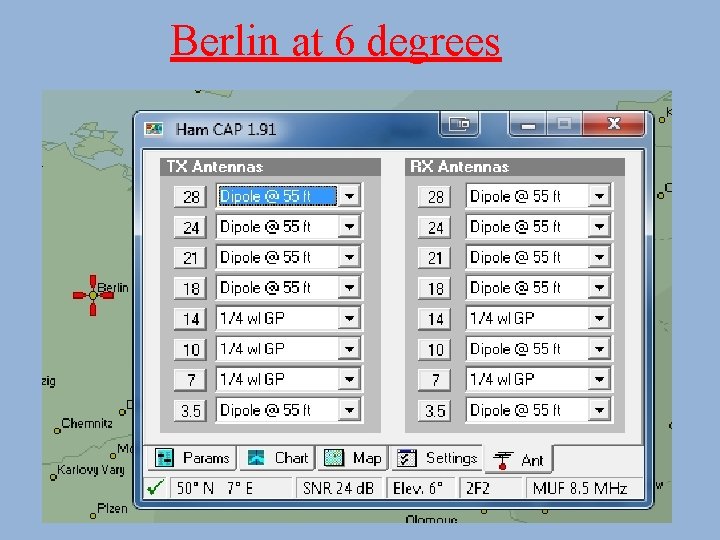This screenshot has width=720, height=540.
Task: Click the TX 21 band button
Action: [x=191, y=258]
